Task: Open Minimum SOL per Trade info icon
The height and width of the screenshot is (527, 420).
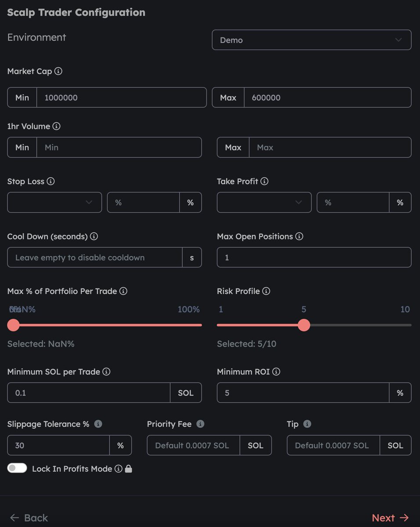Action: (x=106, y=372)
